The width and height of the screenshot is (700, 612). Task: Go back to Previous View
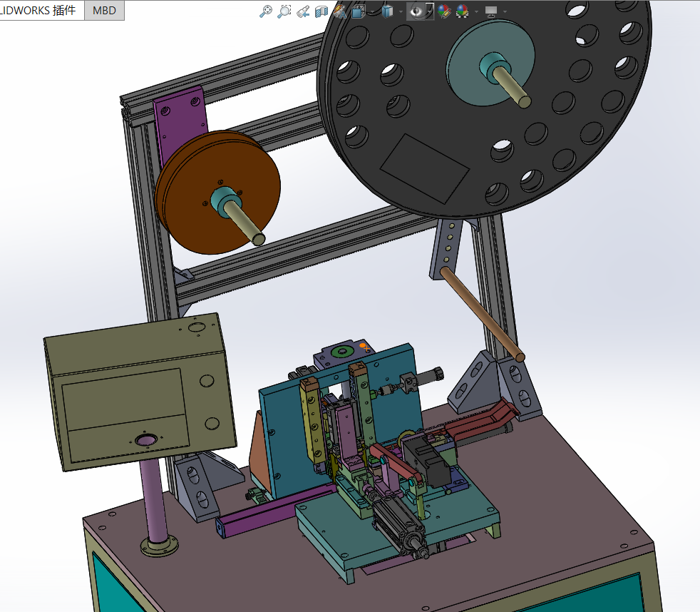pos(303,11)
